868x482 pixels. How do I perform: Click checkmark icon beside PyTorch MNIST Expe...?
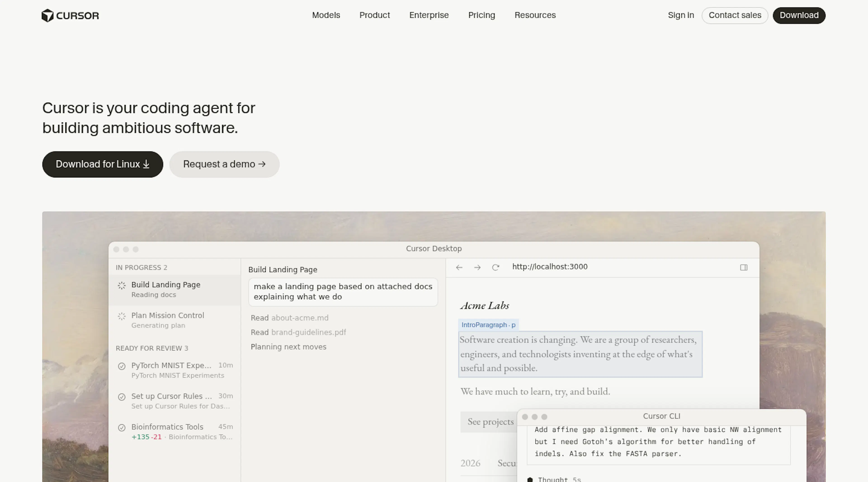coord(122,366)
